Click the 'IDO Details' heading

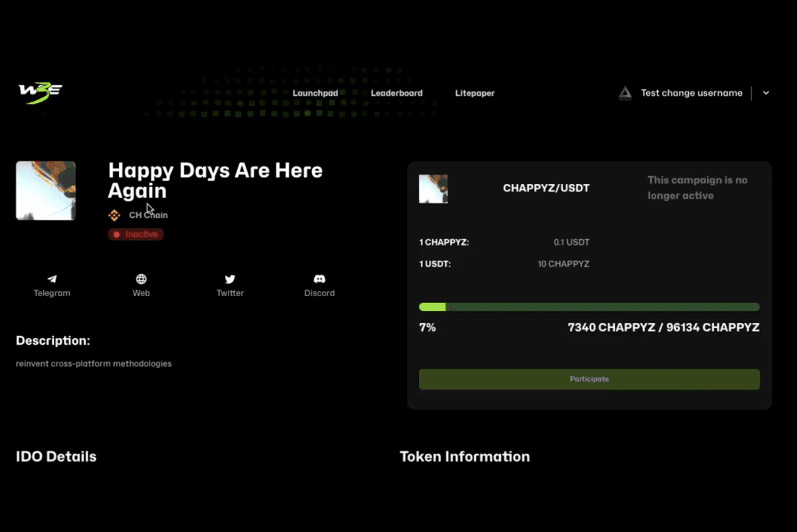[x=56, y=456]
